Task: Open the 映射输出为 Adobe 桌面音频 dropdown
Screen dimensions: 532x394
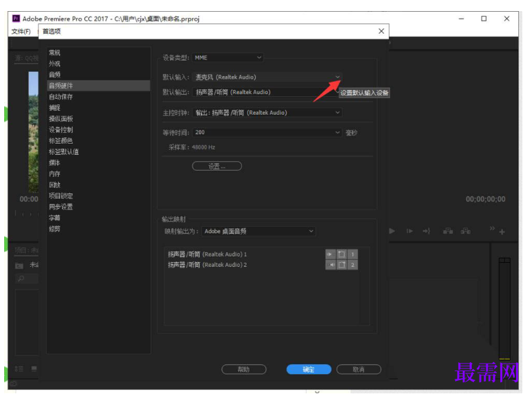Action: coord(258,231)
